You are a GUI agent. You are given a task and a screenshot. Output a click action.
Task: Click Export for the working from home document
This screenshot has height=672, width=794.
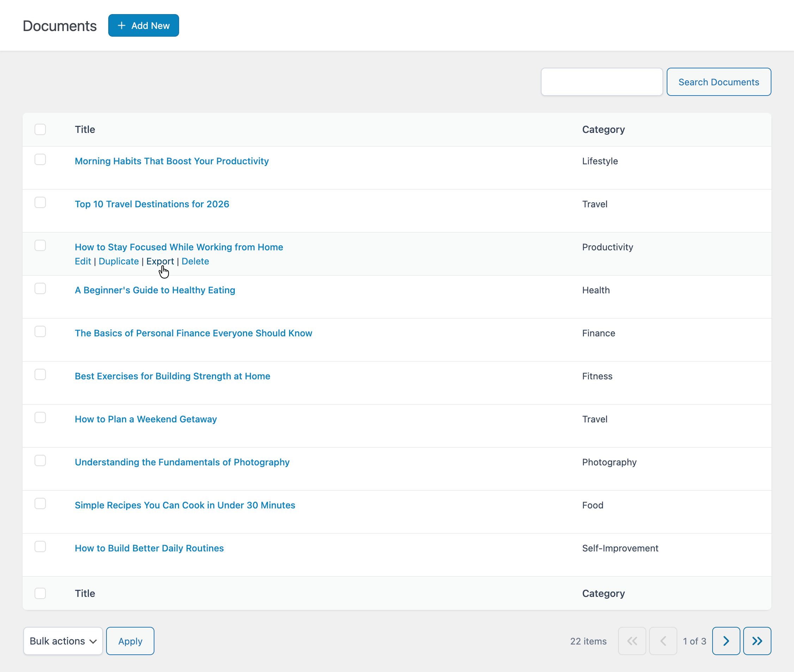tap(160, 261)
